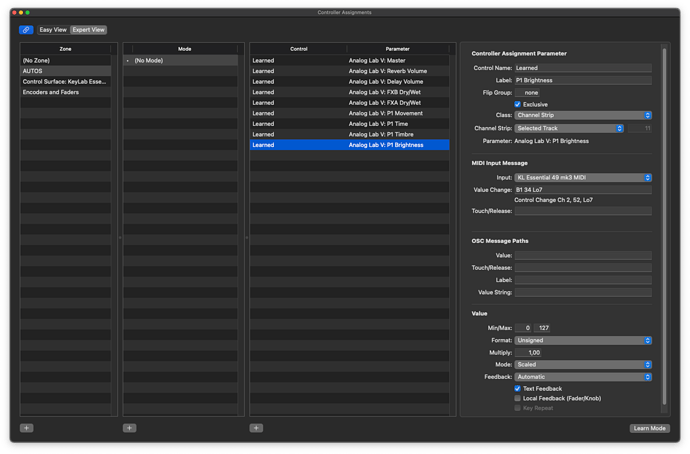Select the Analog Lab V: P1 Time assignment
The width and height of the screenshot is (690, 454).
pos(350,124)
